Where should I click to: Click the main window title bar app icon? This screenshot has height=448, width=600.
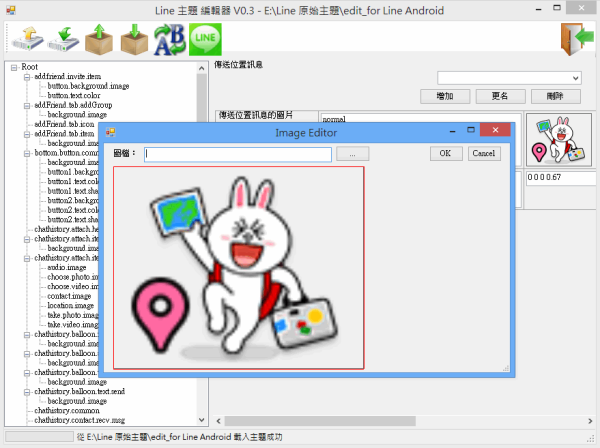click(11, 10)
